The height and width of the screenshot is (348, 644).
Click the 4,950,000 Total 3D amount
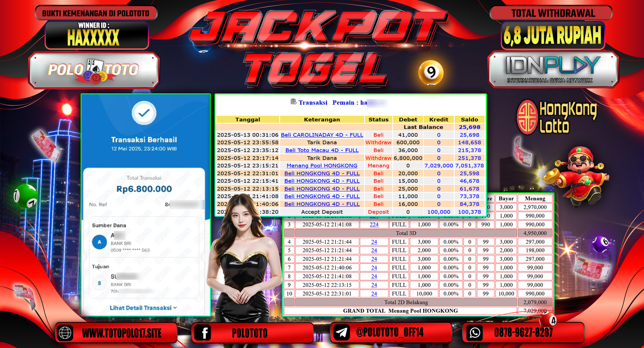(535, 233)
